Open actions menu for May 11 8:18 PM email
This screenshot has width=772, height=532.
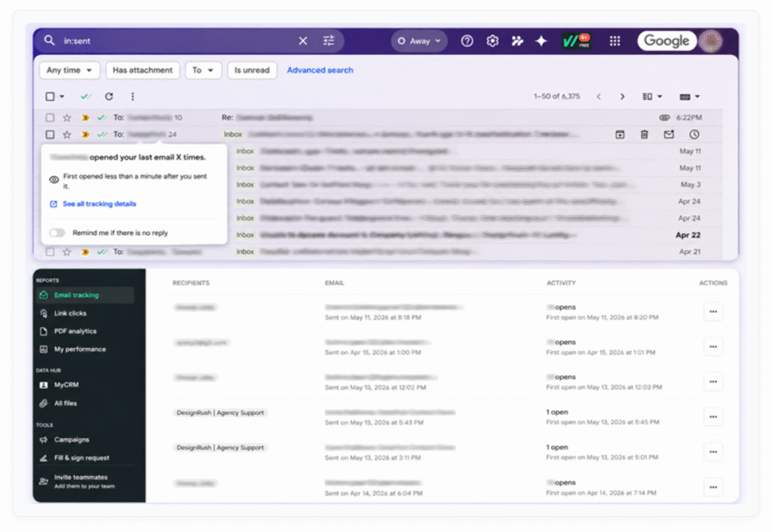pyautogui.click(x=713, y=312)
